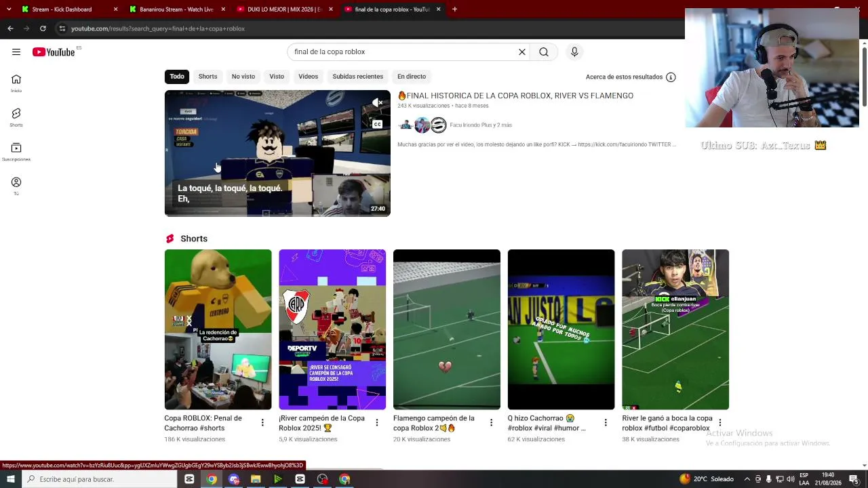This screenshot has width=868, height=488.
Task: Play the River vs Flamengo video thumbnail
Action: 277,153
